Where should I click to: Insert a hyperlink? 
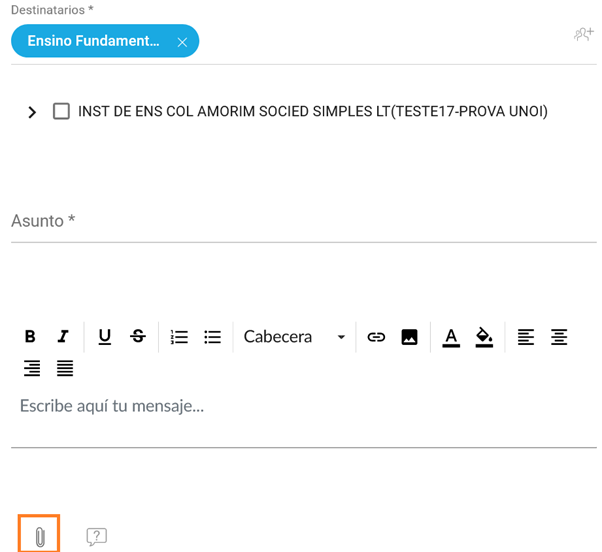click(x=376, y=337)
